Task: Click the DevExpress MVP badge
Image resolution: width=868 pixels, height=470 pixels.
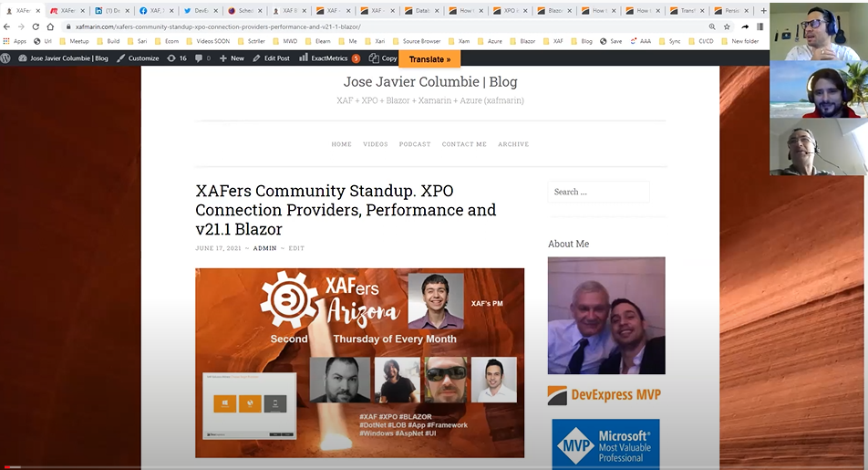Action: 604,394
